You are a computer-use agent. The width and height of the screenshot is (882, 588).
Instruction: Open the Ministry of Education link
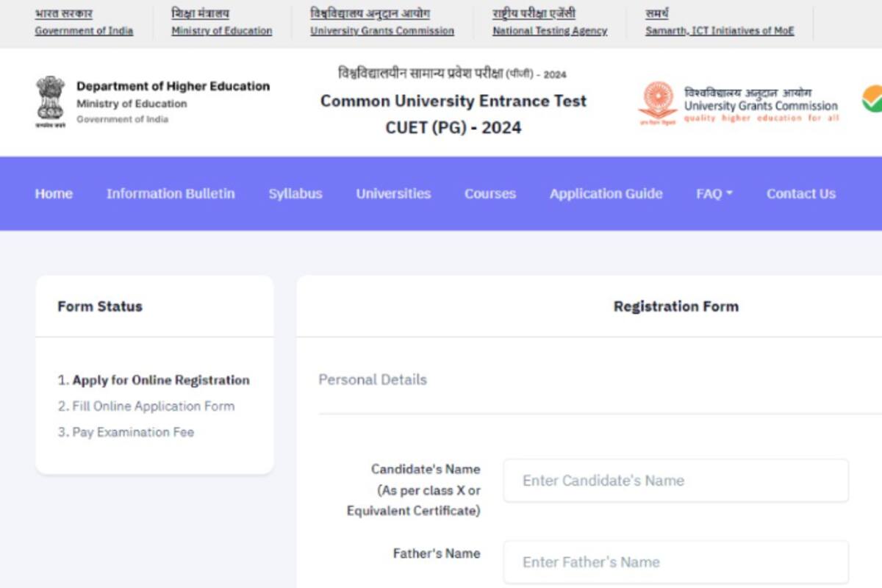click(x=221, y=31)
